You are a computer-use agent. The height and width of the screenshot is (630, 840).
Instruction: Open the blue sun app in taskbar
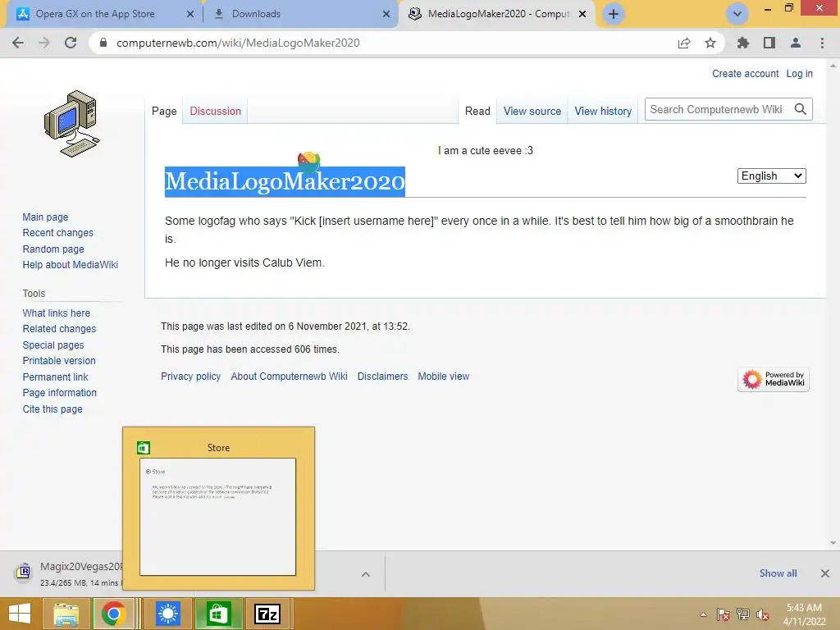coord(167,614)
